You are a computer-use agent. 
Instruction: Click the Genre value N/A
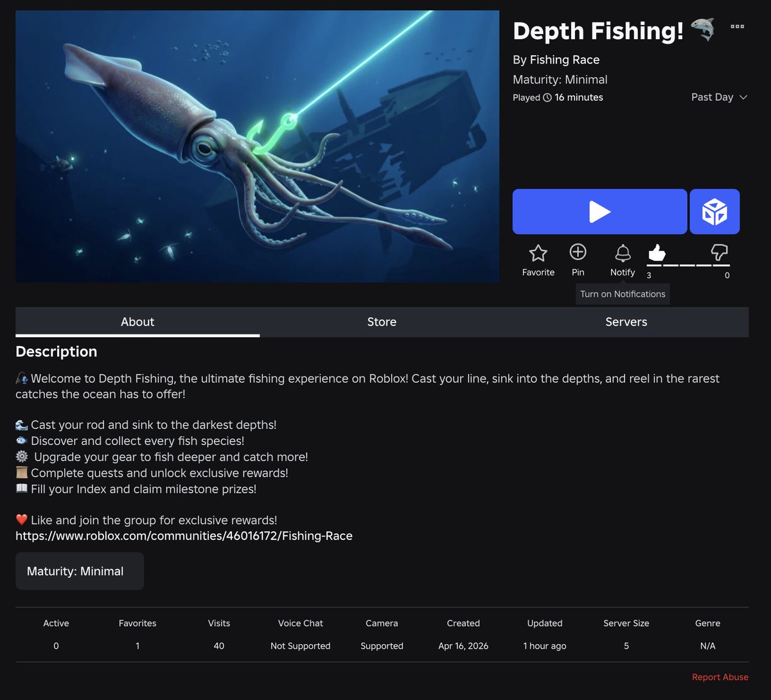tap(707, 646)
